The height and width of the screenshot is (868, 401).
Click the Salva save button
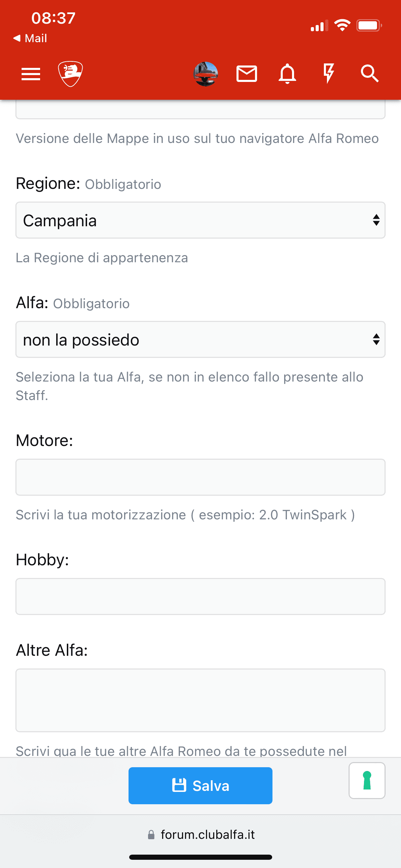200,785
